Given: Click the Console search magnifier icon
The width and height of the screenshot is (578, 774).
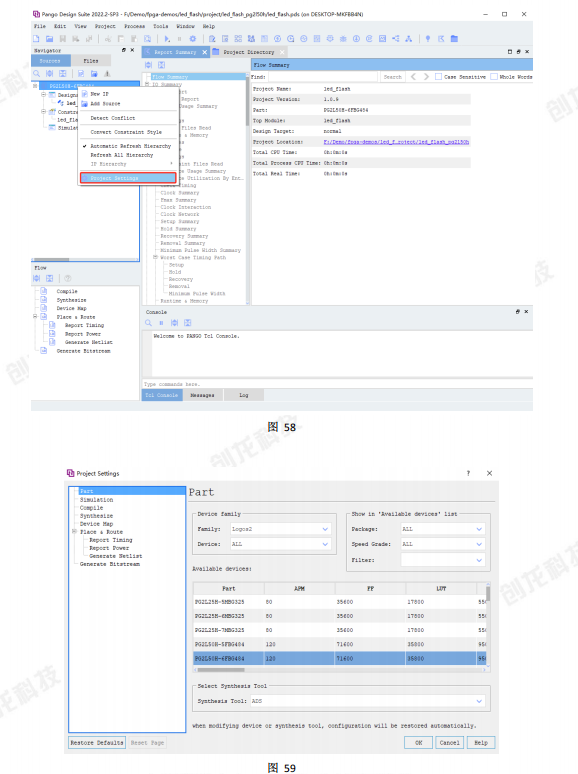Looking at the screenshot, I should click(149, 323).
